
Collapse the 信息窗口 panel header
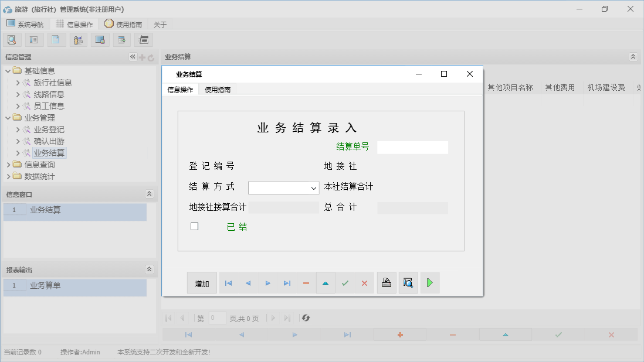point(149,193)
